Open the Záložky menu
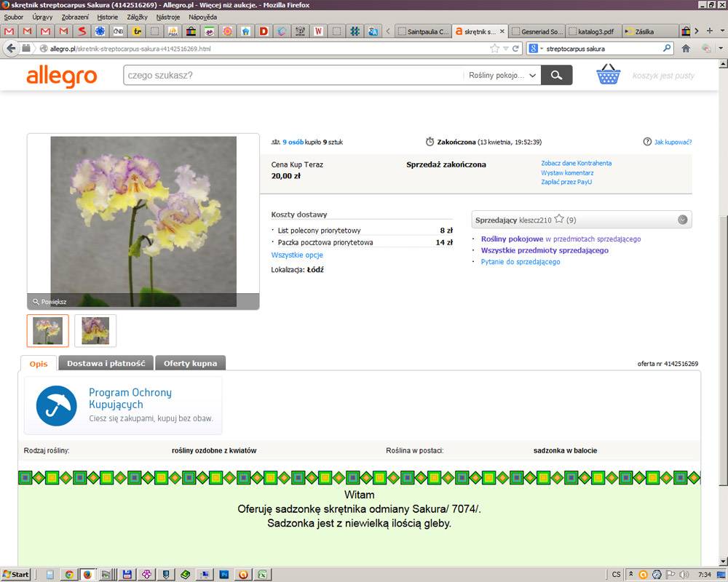The image size is (728, 582). tap(137, 17)
